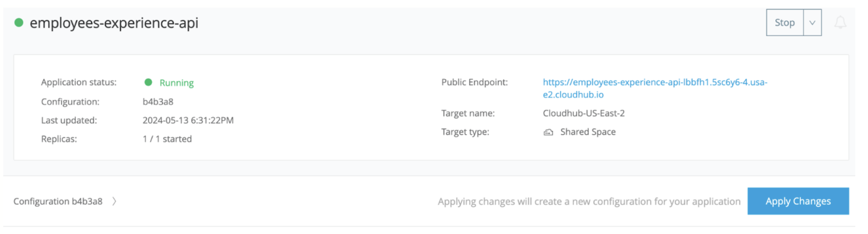
Task: Click the last updated timestamp 2024-05-13
Action: [188, 120]
